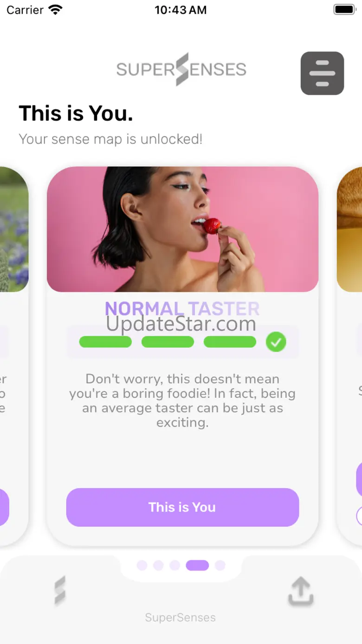The image size is (362, 644).
Task: Tap the green checkmark circle
Action: [x=276, y=342]
